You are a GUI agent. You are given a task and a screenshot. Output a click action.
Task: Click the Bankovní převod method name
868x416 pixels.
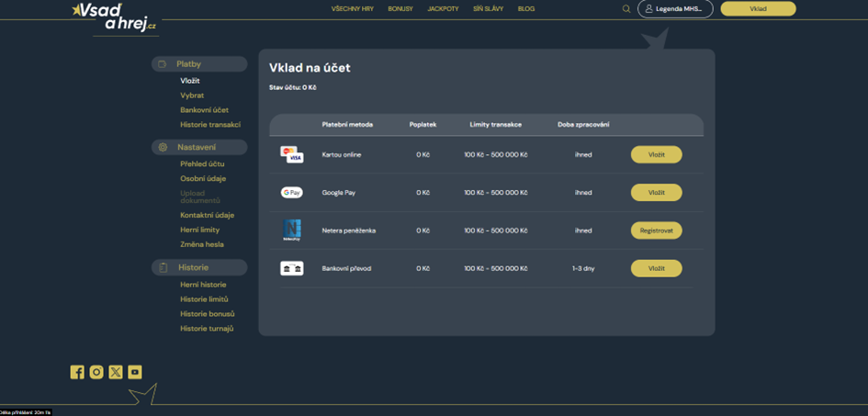tap(346, 268)
